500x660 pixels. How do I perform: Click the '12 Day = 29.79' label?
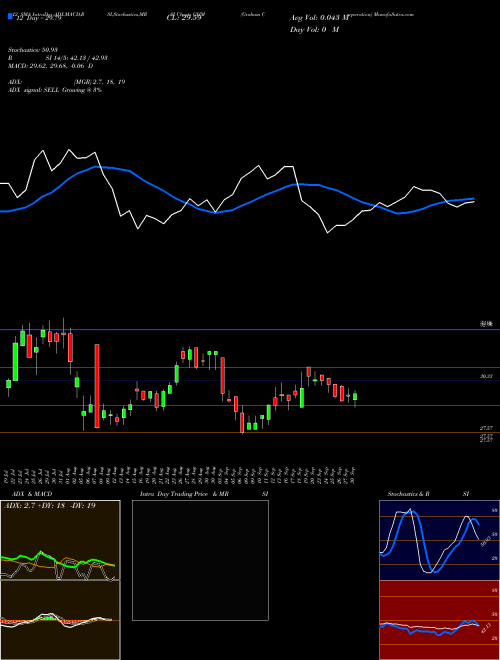tap(37, 18)
